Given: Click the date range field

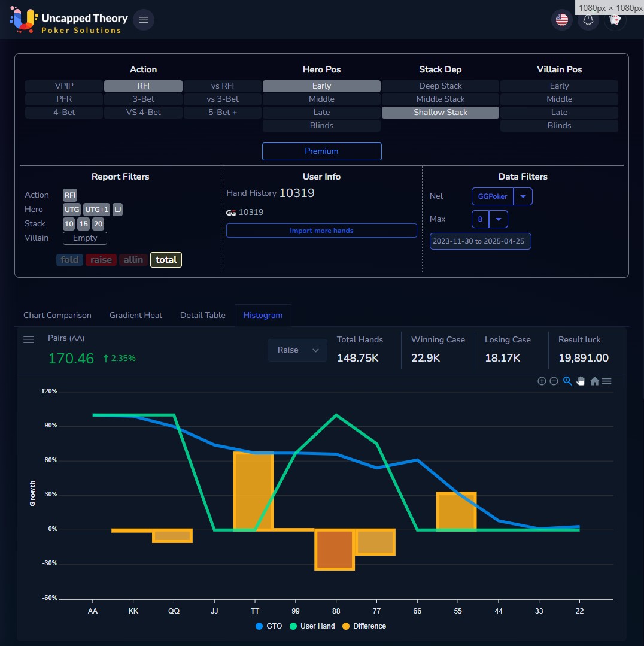Looking at the screenshot, I should click(480, 241).
